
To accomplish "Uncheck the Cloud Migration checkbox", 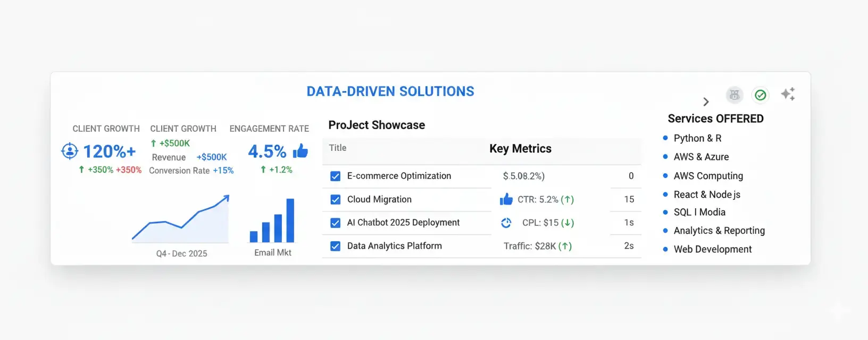I will click(x=336, y=200).
